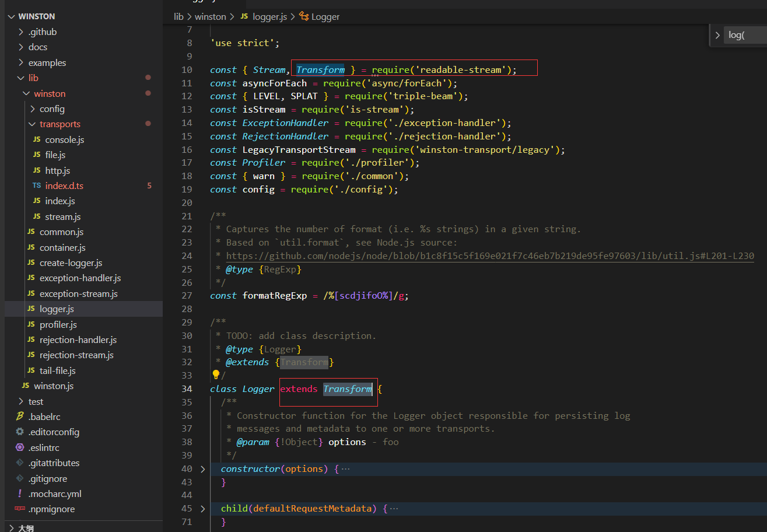Click the lightbulb quick-fix icon
This screenshot has width=767, height=532.
pyautogui.click(x=215, y=374)
